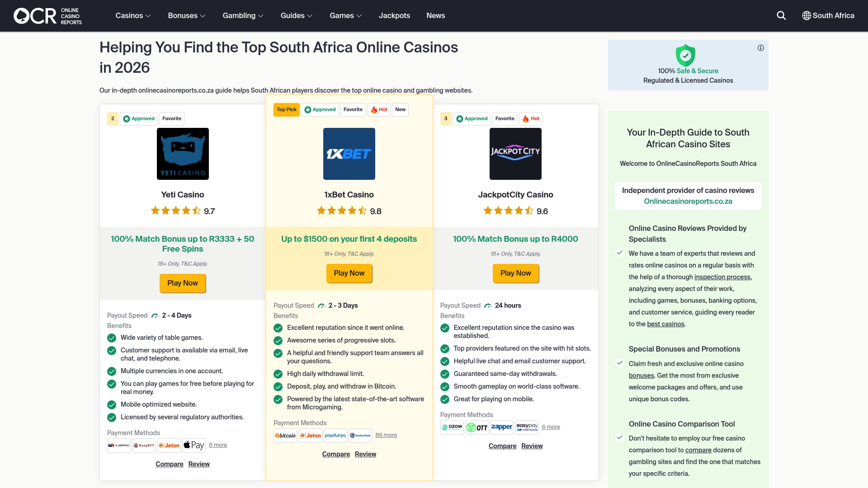Click the Approved badge on Yeti Casino

pyautogui.click(x=139, y=119)
